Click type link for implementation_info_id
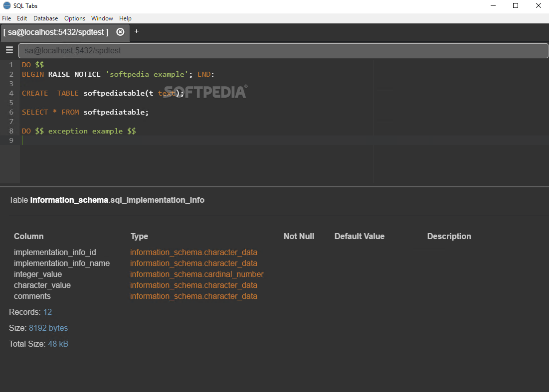Image resolution: width=549 pixels, height=392 pixels. pos(193,252)
